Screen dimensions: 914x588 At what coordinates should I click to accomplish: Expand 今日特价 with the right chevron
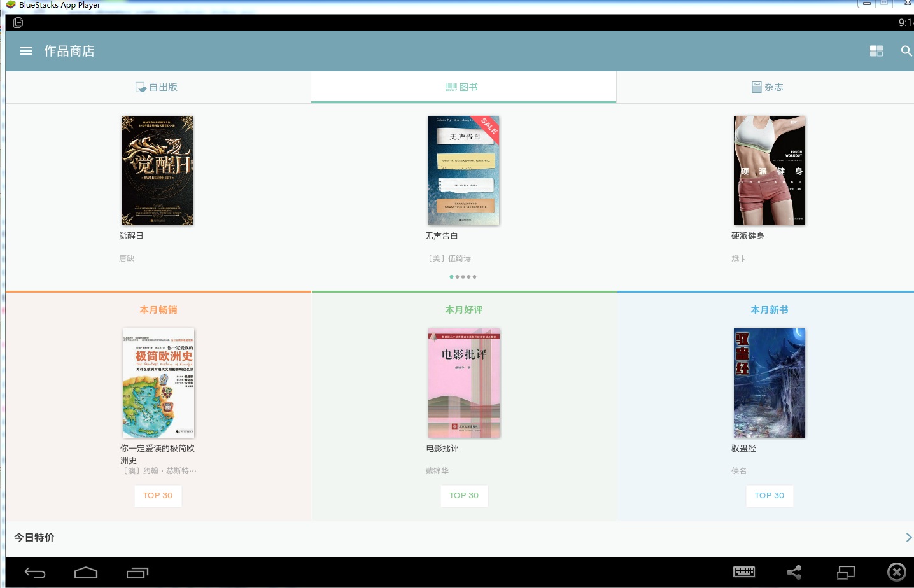click(x=909, y=538)
